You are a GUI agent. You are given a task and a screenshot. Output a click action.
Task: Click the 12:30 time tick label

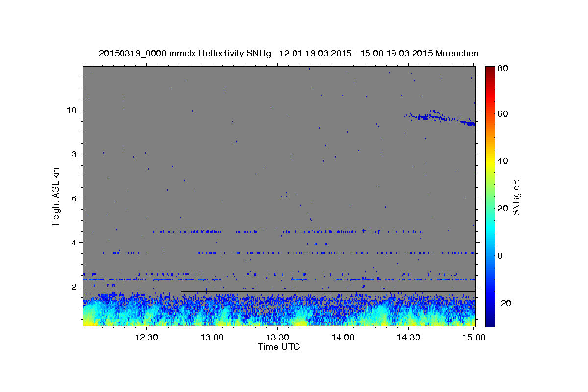pos(147,337)
